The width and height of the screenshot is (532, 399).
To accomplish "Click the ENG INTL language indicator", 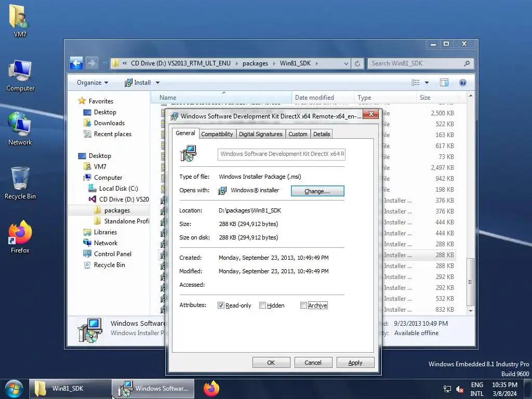I will pyautogui.click(x=477, y=389).
